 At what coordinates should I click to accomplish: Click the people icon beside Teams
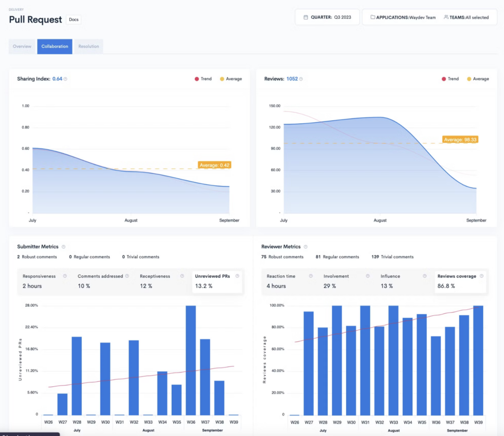[x=446, y=17]
